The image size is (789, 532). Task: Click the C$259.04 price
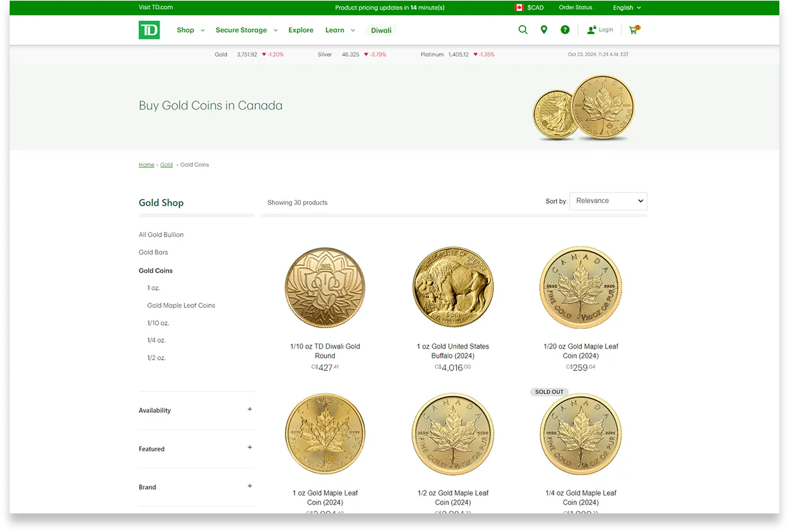(x=581, y=367)
